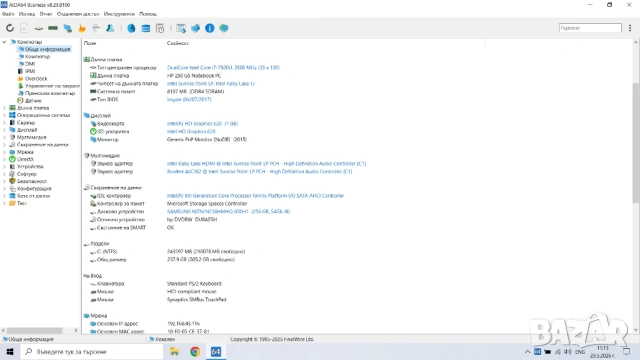Expand the Софтуер tree node
The width and height of the screenshot is (640, 360).
pyautogui.click(x=4, y=174)
